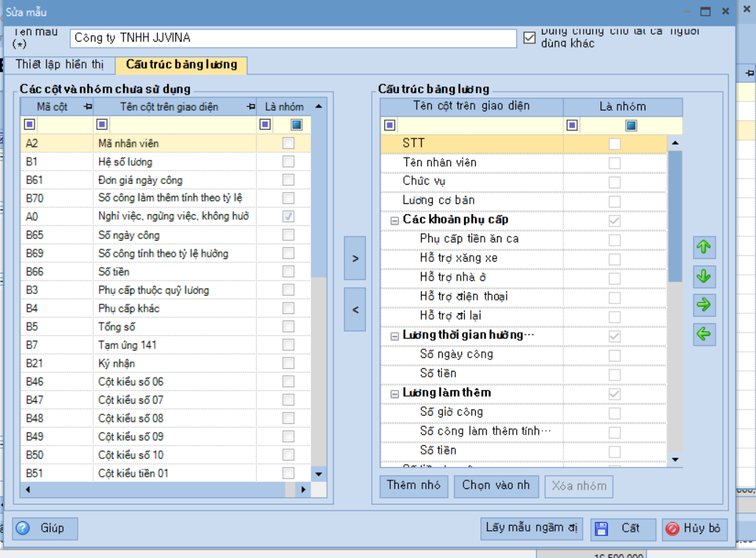Check the Là nhóm box for Mã nhân viên

288,143
